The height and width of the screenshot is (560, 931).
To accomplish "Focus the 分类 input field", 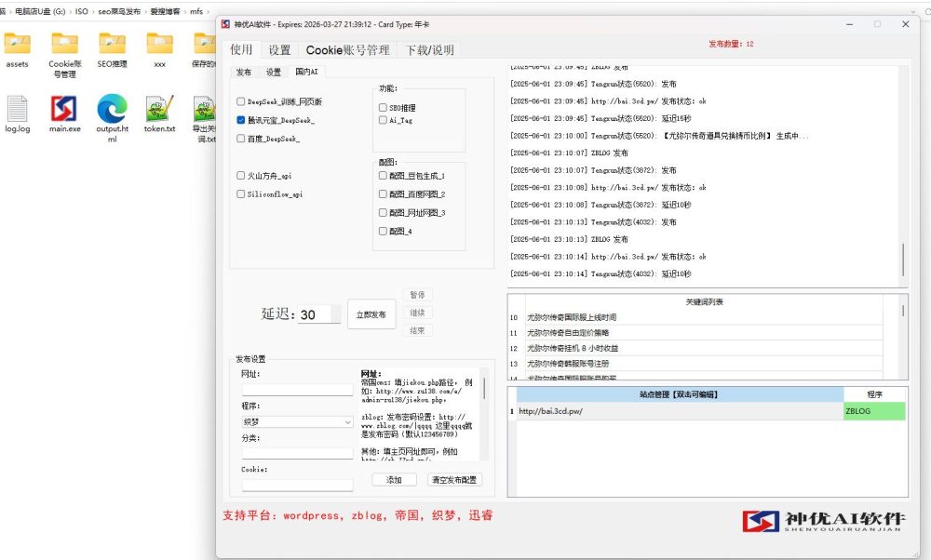I will [298, 453].
